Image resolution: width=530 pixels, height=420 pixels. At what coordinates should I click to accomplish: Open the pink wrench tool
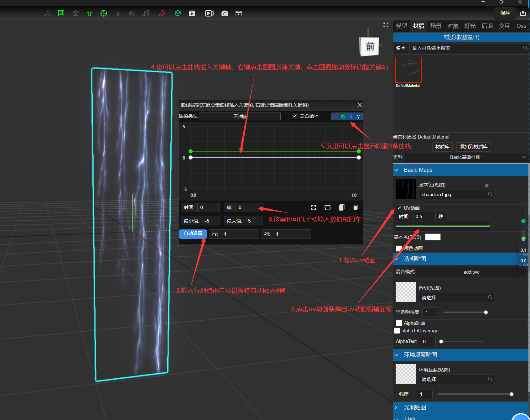(162, 13)
